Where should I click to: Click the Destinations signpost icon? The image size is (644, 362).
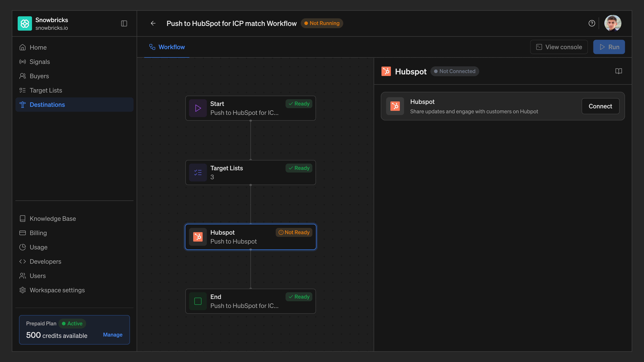click(22, 105)
